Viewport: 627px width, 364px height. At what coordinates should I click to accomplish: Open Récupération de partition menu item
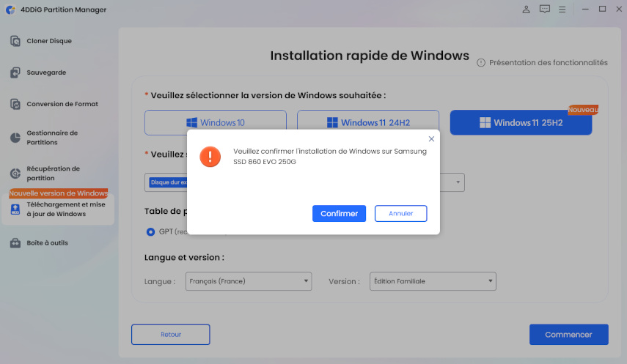click(54, 174)
